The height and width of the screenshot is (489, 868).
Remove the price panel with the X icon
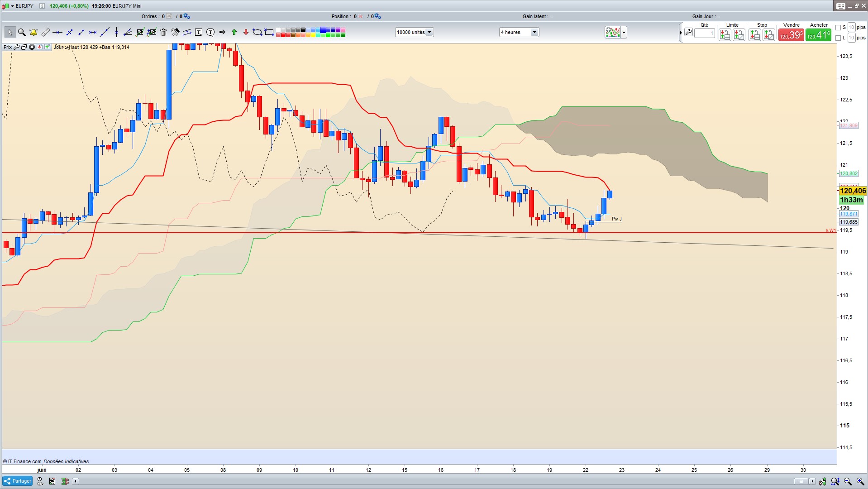[x=32, y=47]
